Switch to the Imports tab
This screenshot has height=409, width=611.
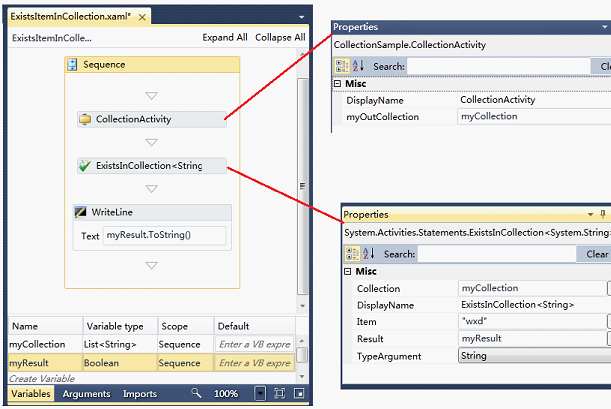coord(140,394)
